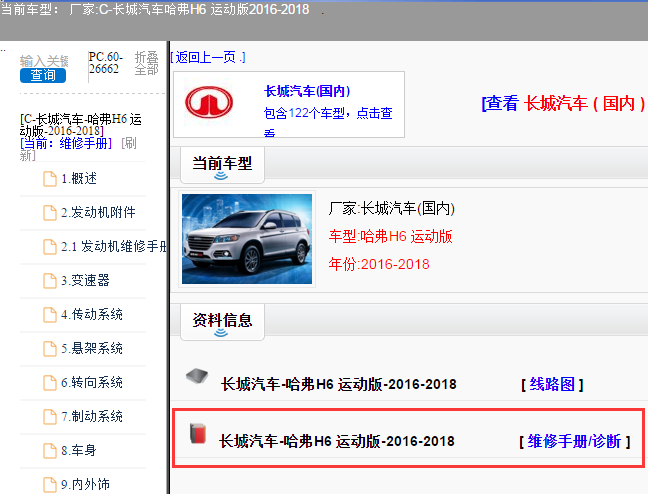Screen dimensions: 648x494
Task: Click the 查询 search button
Action: pyautogui.click(x=43, y=75)
